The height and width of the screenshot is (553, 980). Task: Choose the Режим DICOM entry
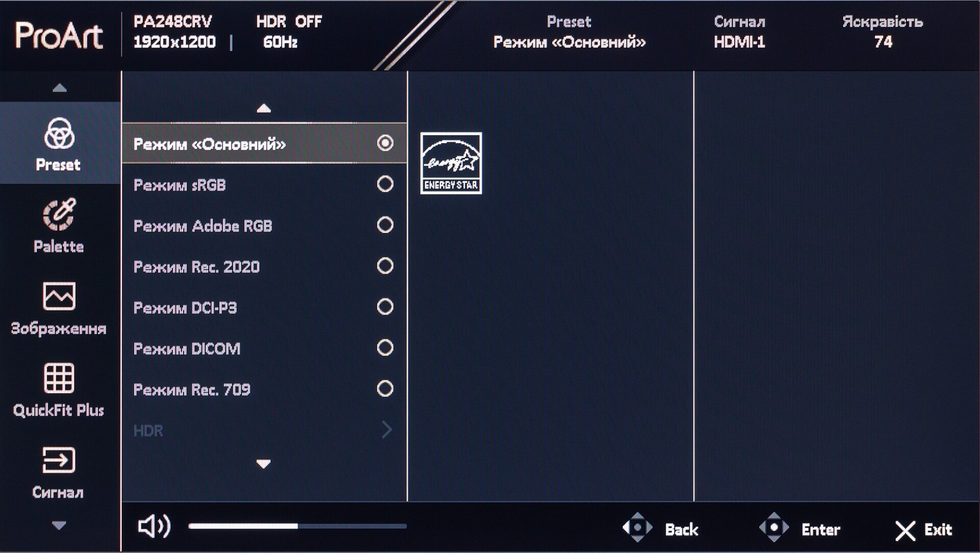(264, 348)
